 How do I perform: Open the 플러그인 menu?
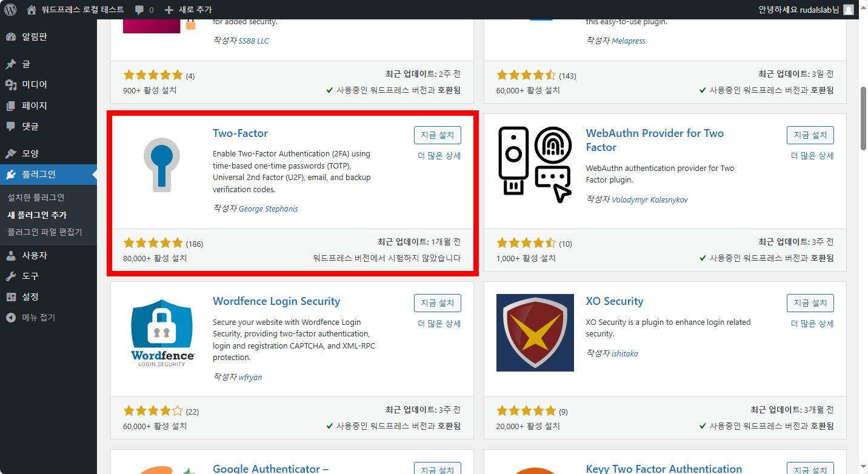(x=48, y=175)
